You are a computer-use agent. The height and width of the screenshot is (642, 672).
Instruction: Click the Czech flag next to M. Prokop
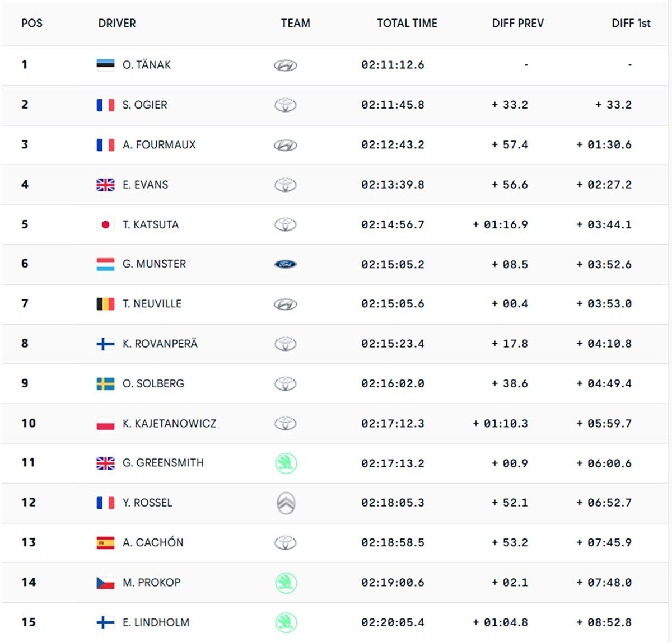coord(105,583)
